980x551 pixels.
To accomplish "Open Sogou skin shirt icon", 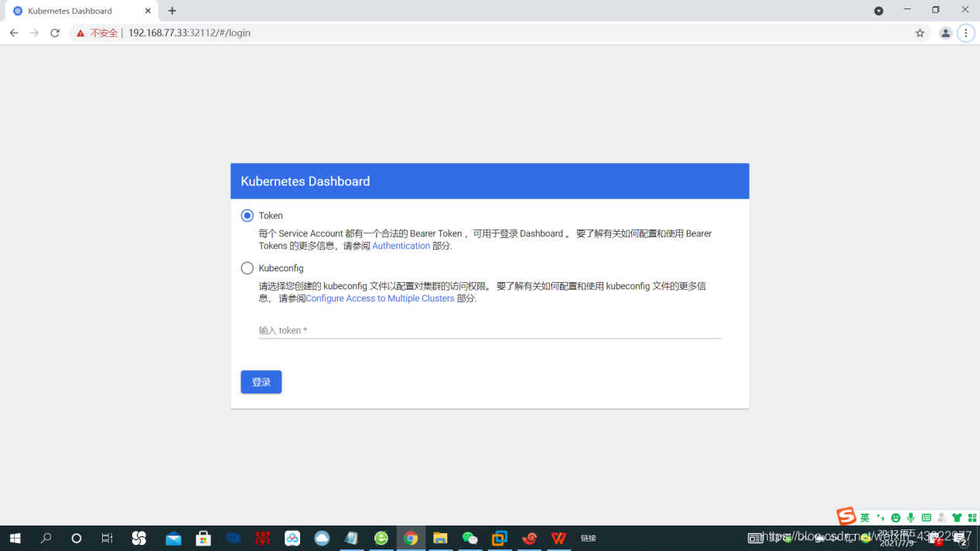I will (957, 518).
